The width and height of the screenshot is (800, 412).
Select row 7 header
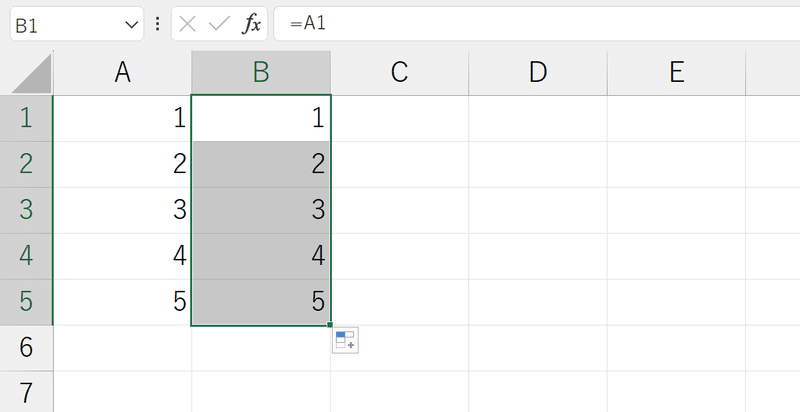(x=26, y=392)
